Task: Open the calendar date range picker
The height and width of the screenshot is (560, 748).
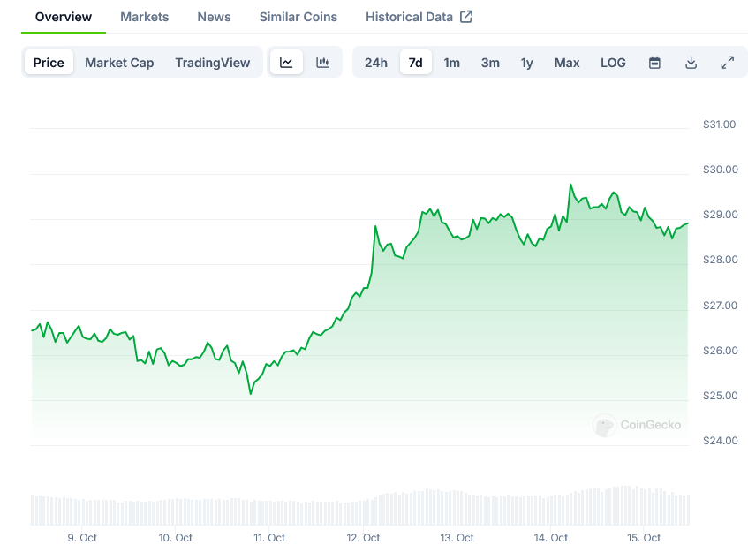Action: pyautogui.click(x=654, y=63)
